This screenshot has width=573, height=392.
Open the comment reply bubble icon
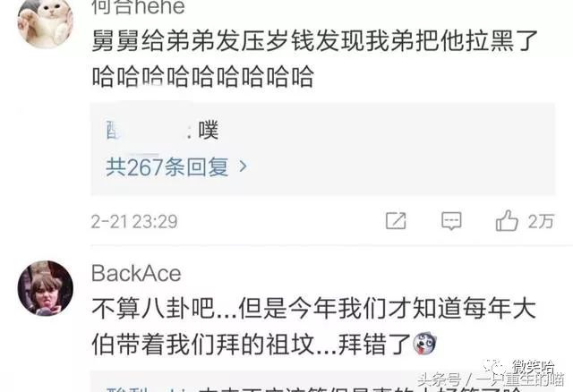click(x=451, y=221)
